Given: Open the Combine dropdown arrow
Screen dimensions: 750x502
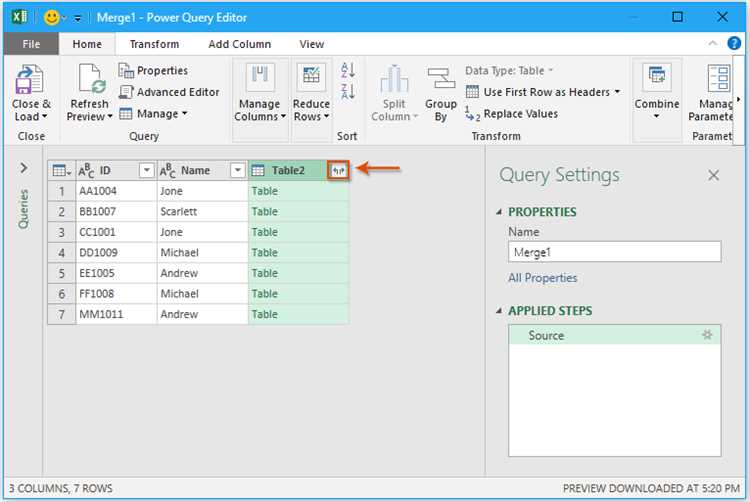Looking at the screenshot, I should coord(656,116).
